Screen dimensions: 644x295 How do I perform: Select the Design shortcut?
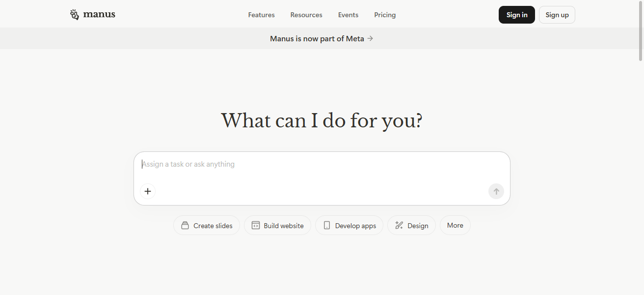pos(411,226)
